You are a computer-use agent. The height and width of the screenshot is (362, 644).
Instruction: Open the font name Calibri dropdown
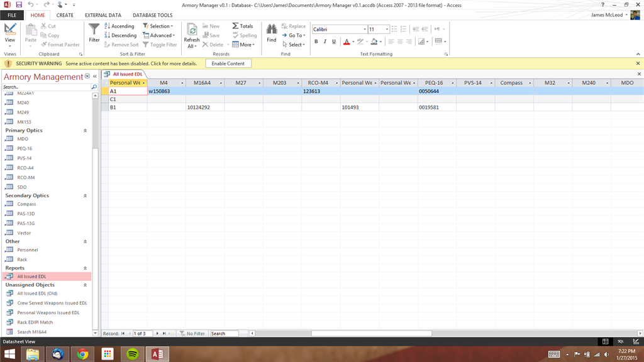pyautogui.click(x=365, y=30)
